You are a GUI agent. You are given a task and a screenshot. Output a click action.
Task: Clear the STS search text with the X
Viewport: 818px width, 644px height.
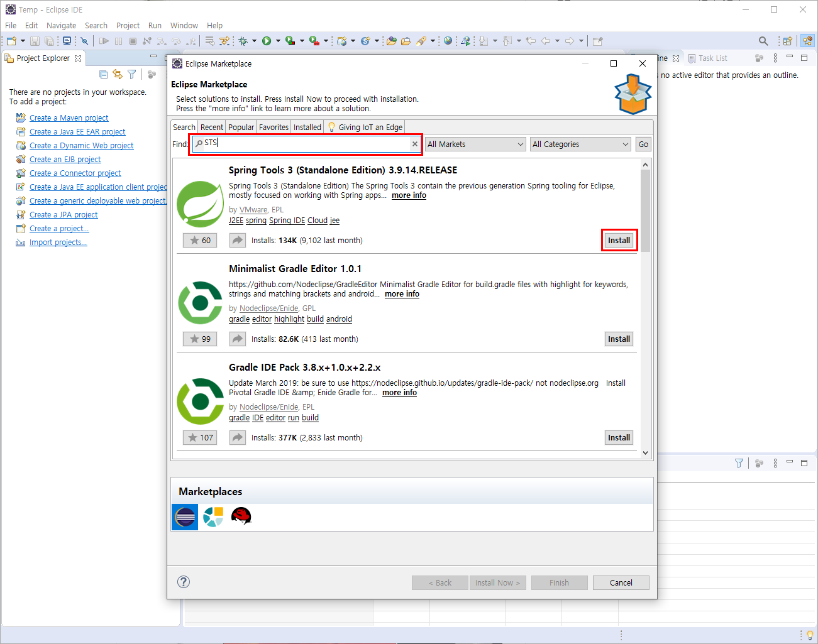pyautogui.click(x=415, y=144)
